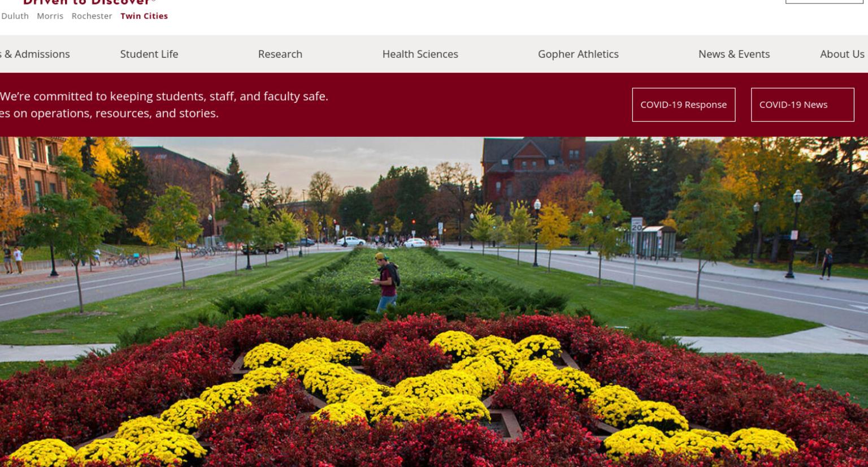Viewport: 868px width, 467px height.
Task: Open the About Us menu
Action: (842, 54)
